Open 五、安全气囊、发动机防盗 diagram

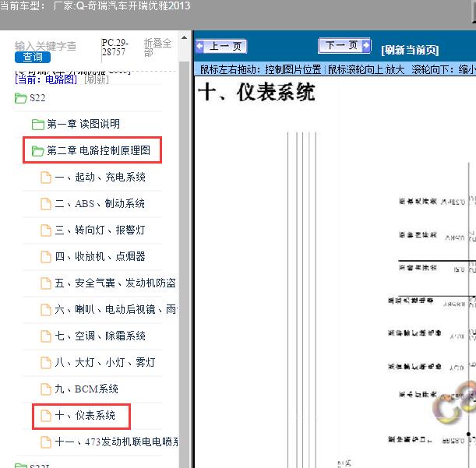coord(115,283)
